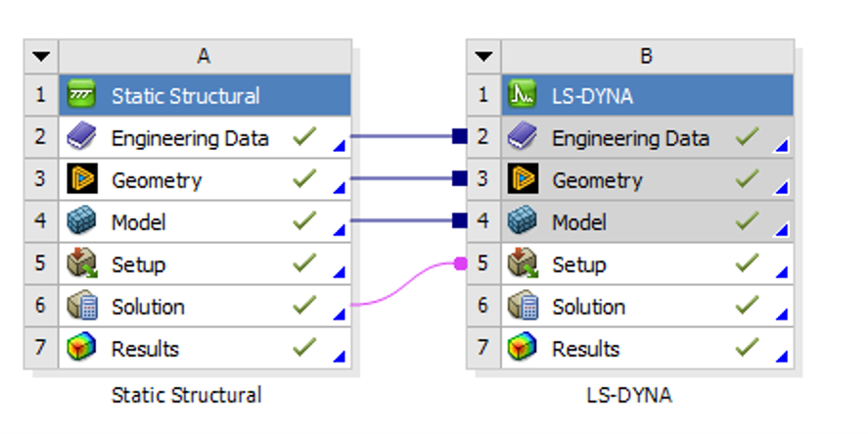
Task: Open quick-help triangle on A Results
Action: 340,357
